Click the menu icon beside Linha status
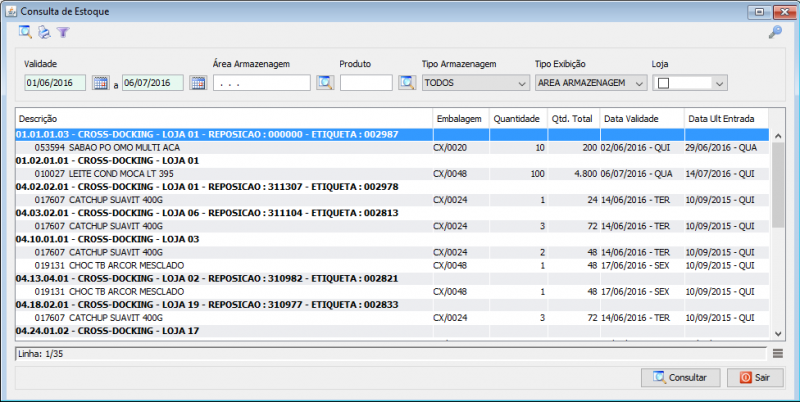This screenshot has width=800, height=402. coord(778,354)
